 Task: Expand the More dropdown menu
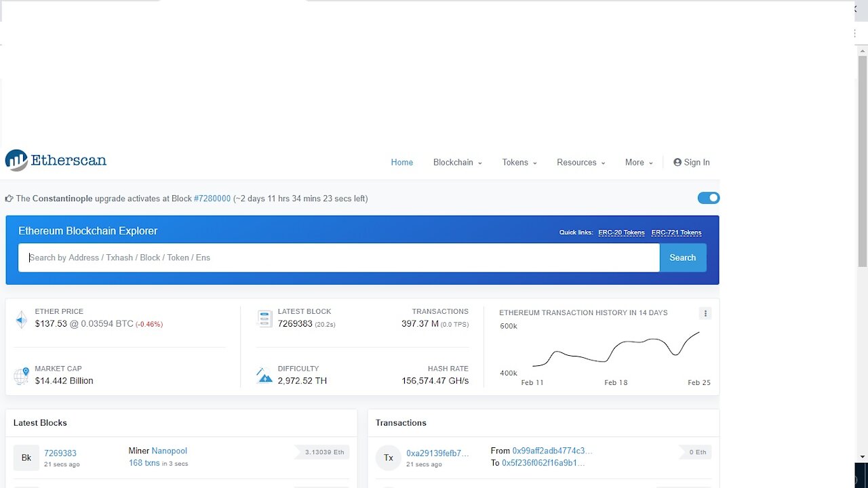[x=639, y=162]
